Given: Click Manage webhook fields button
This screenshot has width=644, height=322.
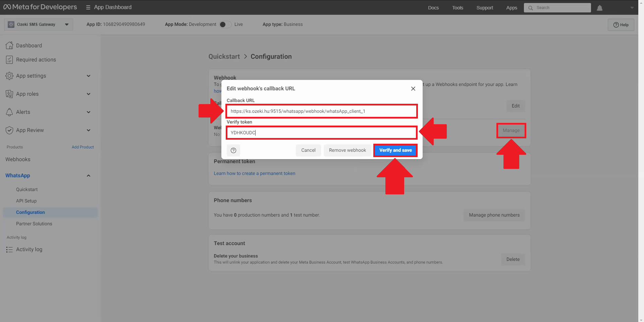Looking at the screenshot, I should (x=511, y=131).
